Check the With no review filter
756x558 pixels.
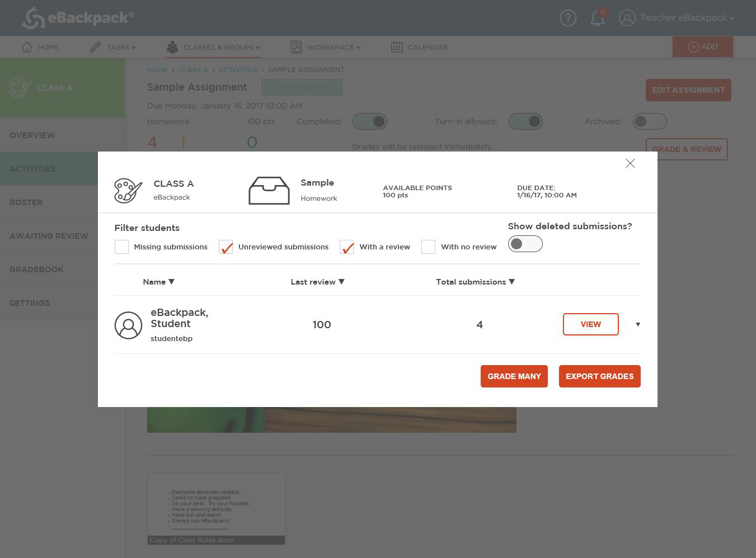(428, 247)
